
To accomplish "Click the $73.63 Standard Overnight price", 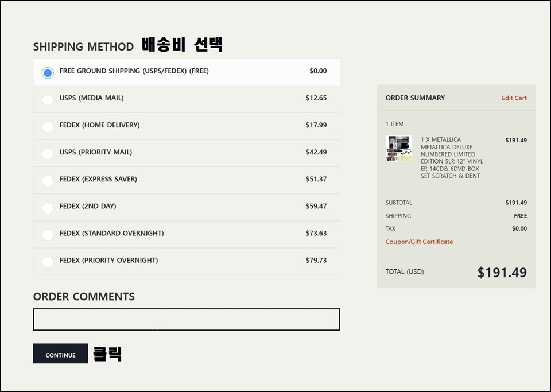I will [x=316, y=233].
